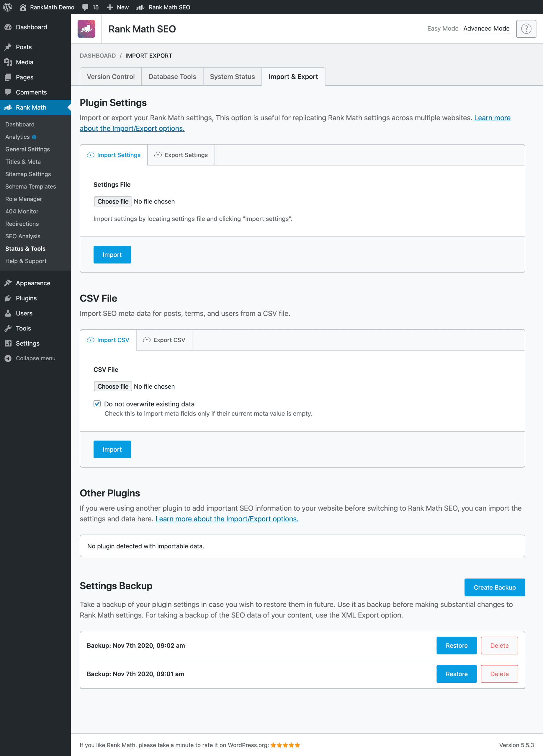Open Sitemap Settings submenu item
The image size is (543, 756).
tap(28, 174)
